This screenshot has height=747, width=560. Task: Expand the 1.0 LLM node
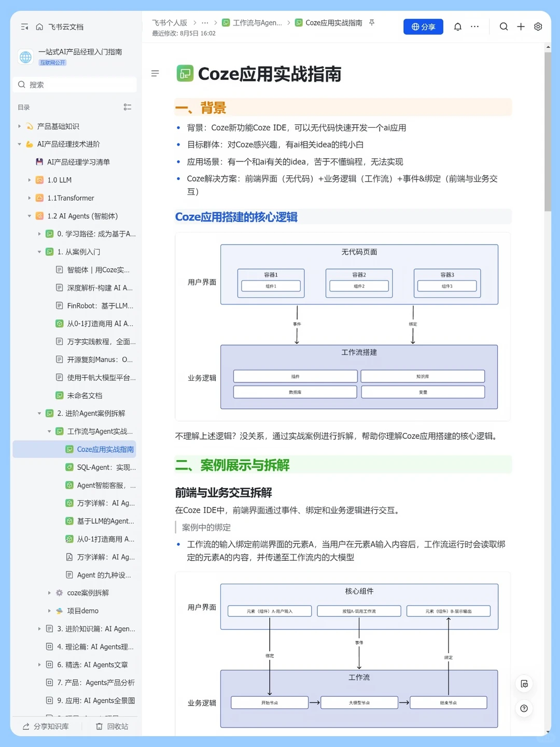click(30, 180)
